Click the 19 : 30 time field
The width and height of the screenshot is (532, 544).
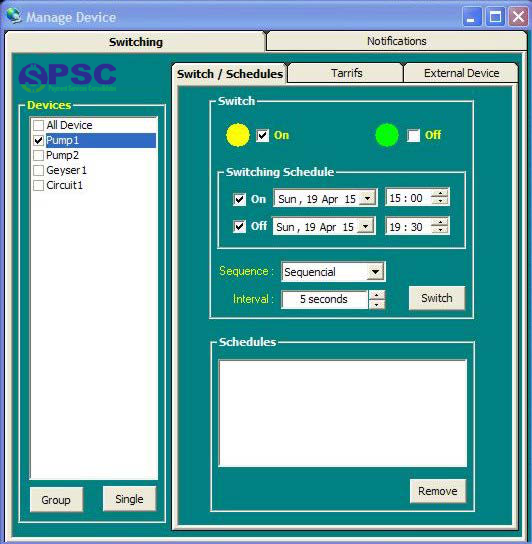pyautogui.click(x=408, y=227)
